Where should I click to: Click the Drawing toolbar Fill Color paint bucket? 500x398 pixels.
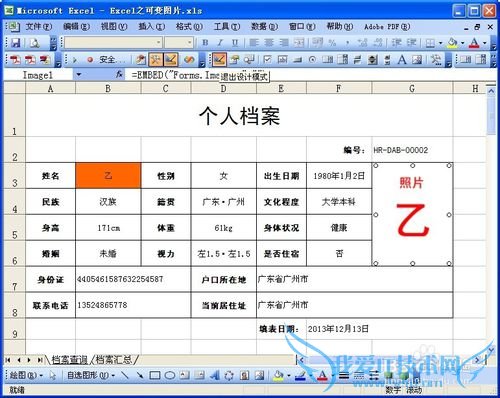pyautogui.click(x=278, y=376)
